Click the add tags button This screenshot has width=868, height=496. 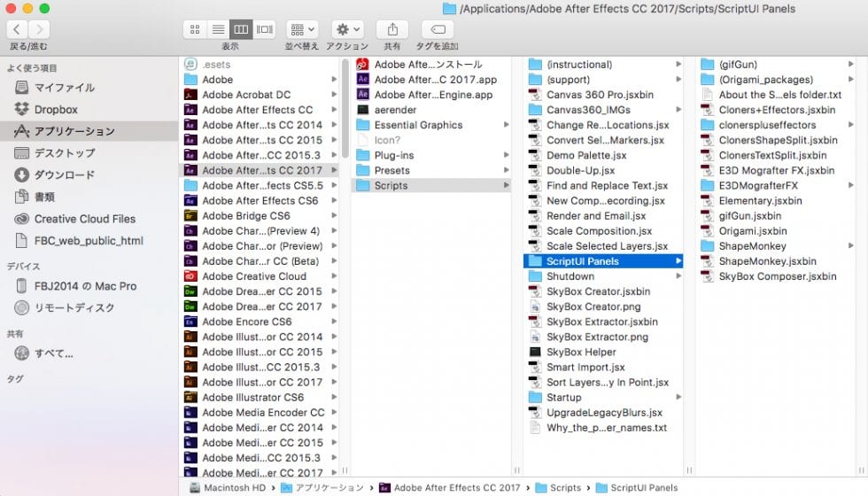[438, 29]
